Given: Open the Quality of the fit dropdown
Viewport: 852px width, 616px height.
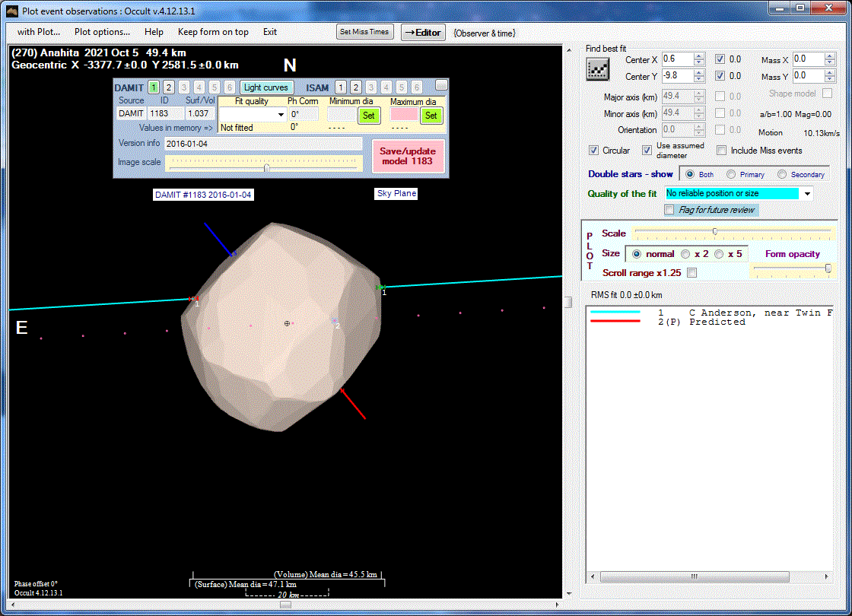Looking at the screenshot, I should (807, 194).
